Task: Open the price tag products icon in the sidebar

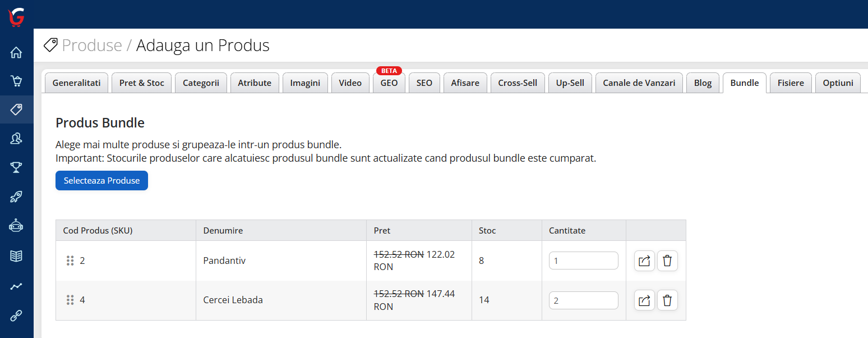Action: [16, 109]
